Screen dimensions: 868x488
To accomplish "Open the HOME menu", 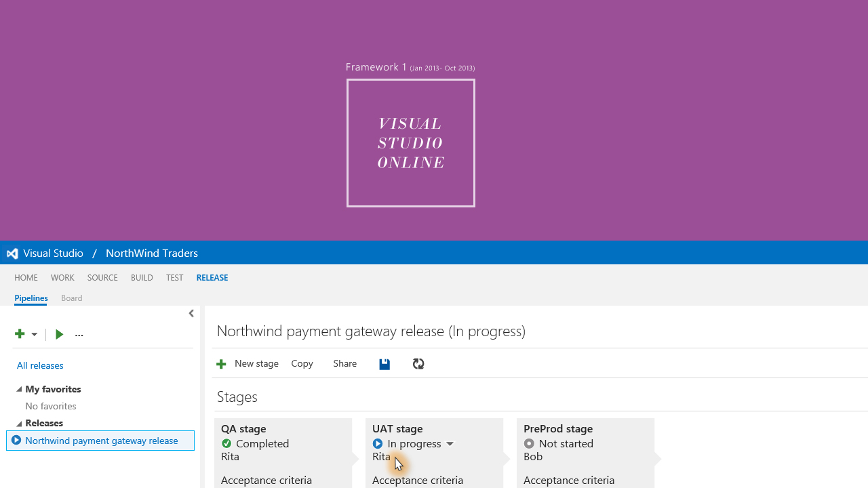I will (26, 277).
